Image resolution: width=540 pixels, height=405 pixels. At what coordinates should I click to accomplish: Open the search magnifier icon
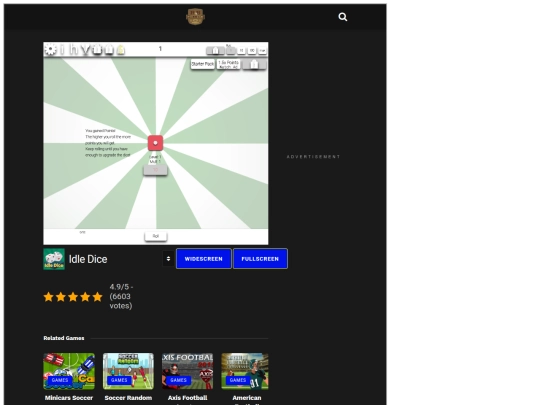[x=343, y=17]
